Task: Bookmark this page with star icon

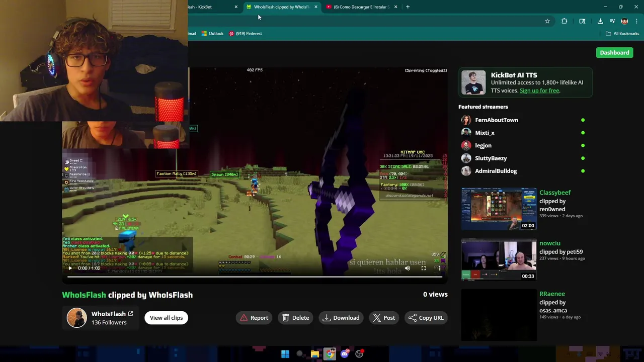Action: [x=547, y=21]
